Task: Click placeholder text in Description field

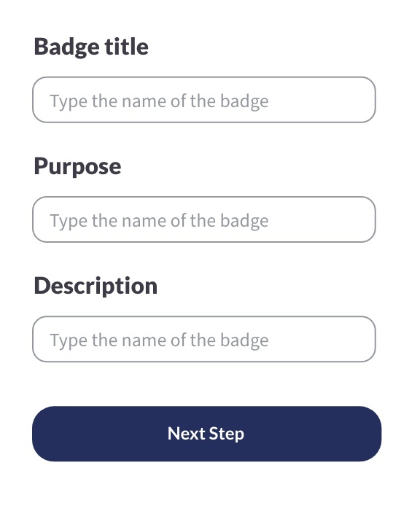Action: [159, 340]
